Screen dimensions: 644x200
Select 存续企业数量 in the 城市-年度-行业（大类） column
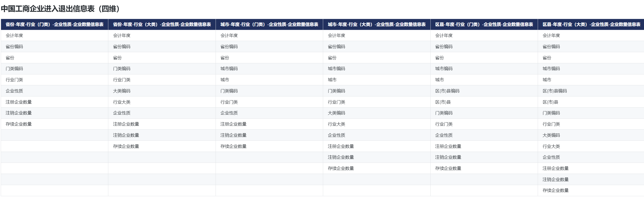point(341,168)
